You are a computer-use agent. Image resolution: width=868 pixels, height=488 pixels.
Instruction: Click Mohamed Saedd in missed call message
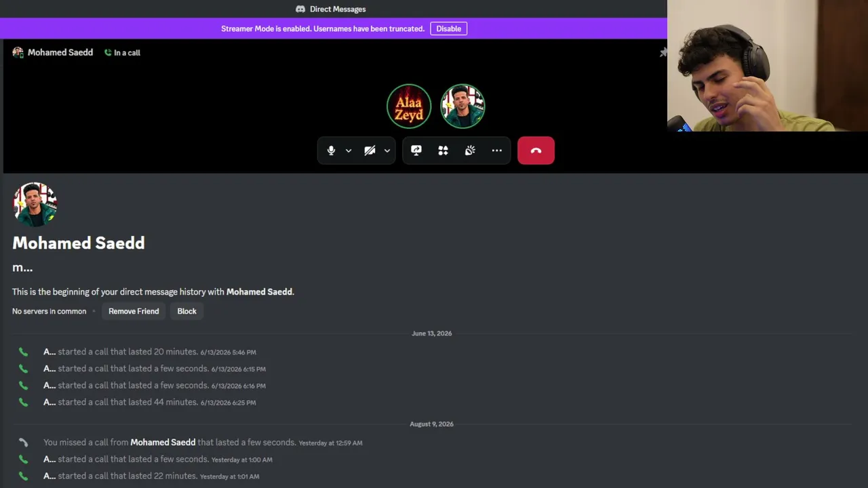coord(163,443)
